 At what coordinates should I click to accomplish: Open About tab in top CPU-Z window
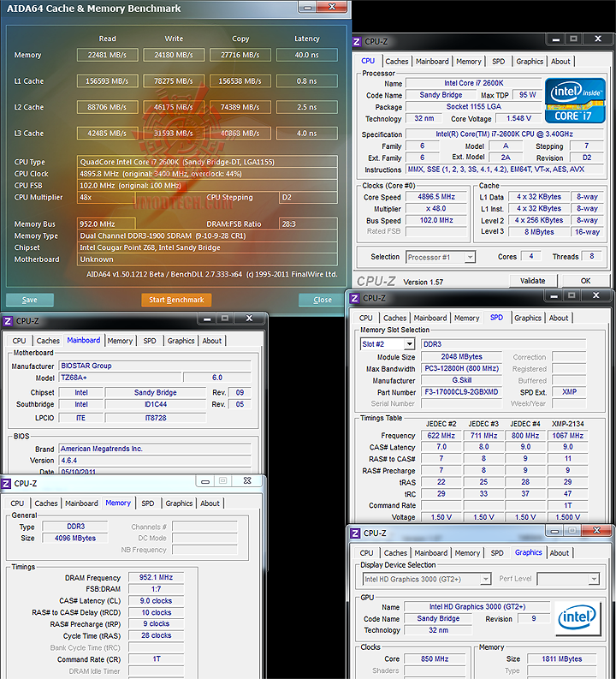560,62
